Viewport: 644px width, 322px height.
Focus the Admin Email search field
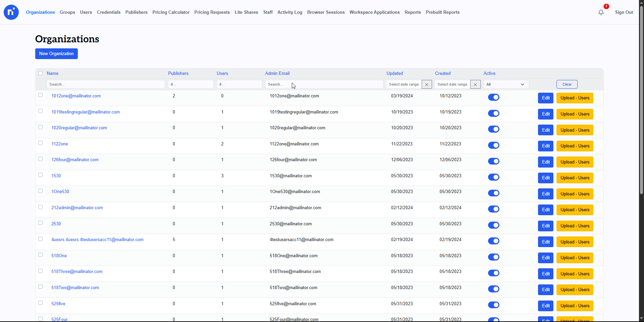point(324,85)
